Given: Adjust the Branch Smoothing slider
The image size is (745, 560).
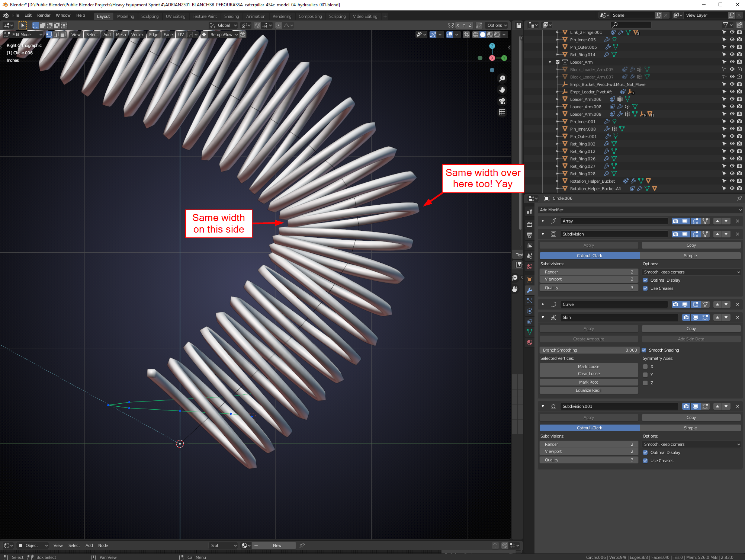Looking at the screenshot, I should pyautogui.click(x=589, y=350).
